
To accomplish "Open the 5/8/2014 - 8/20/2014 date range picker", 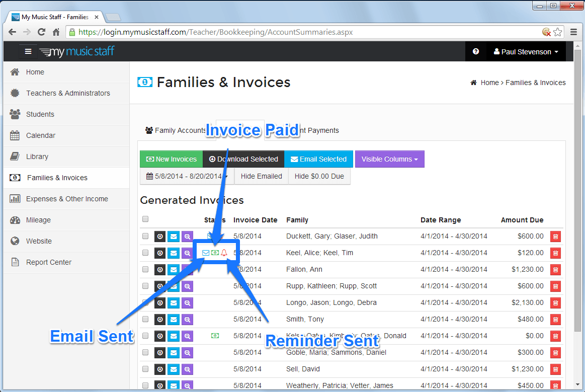I will click(187, 176).
